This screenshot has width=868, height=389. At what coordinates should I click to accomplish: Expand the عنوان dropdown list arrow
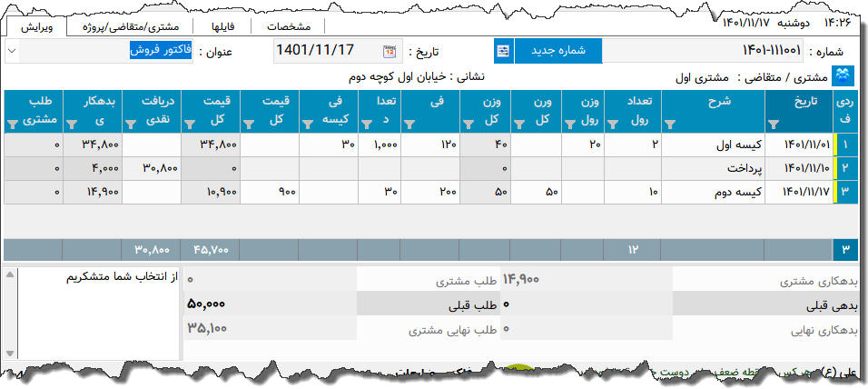12,51
